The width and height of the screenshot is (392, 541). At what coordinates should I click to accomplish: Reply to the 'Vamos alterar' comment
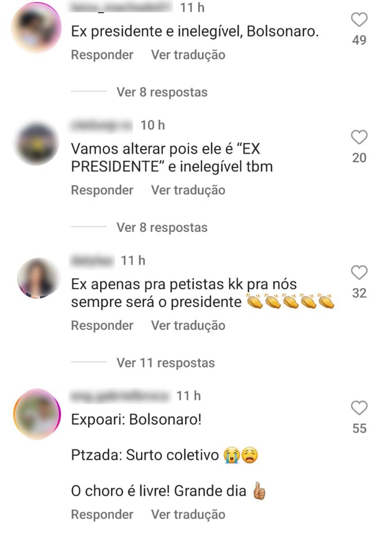[x=102, y=190]
